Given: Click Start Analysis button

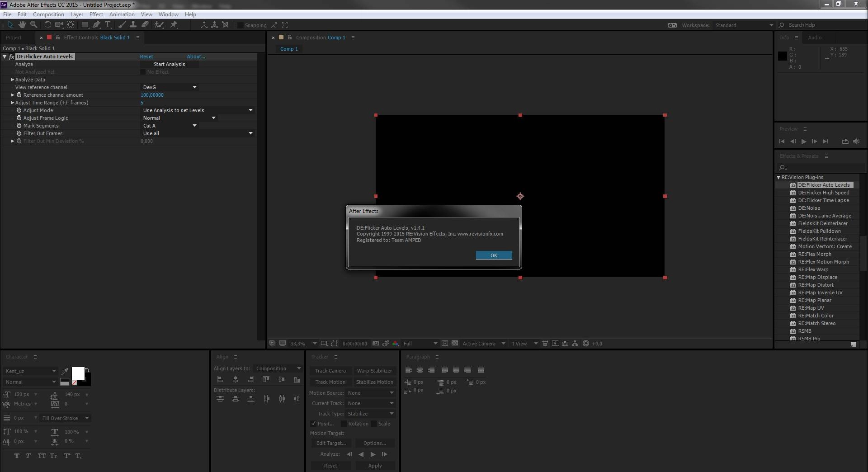Looking at the screenshot, I should (169, 64).
